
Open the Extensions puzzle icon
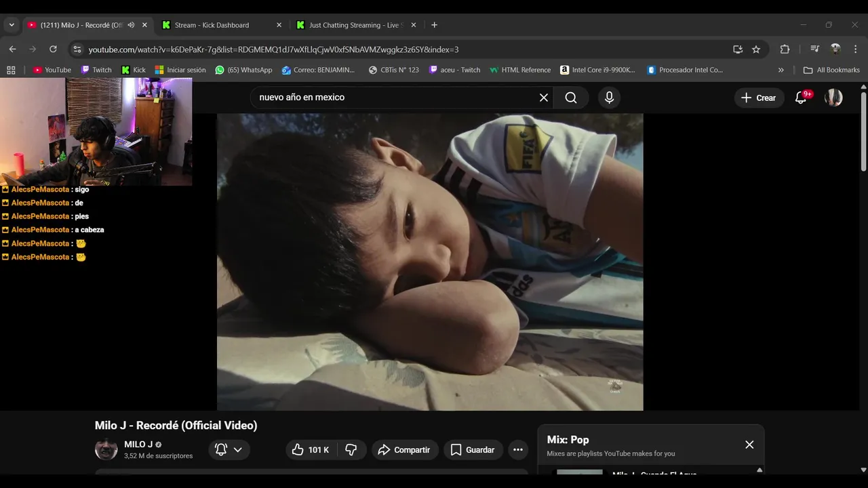[785, 49]
